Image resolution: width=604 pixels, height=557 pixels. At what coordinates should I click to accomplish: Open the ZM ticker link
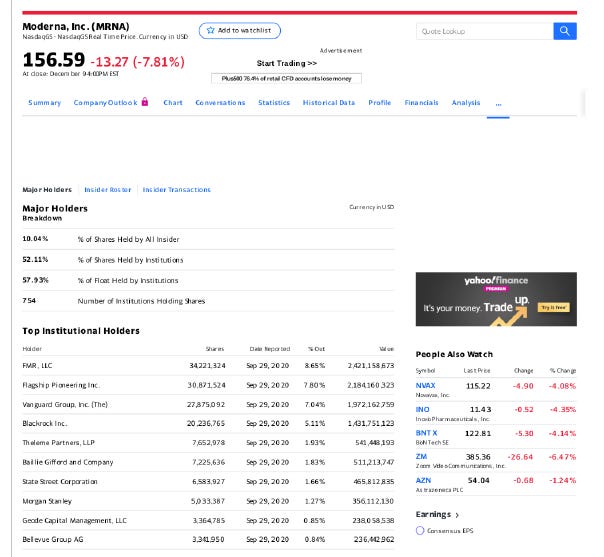click(421, 456)
